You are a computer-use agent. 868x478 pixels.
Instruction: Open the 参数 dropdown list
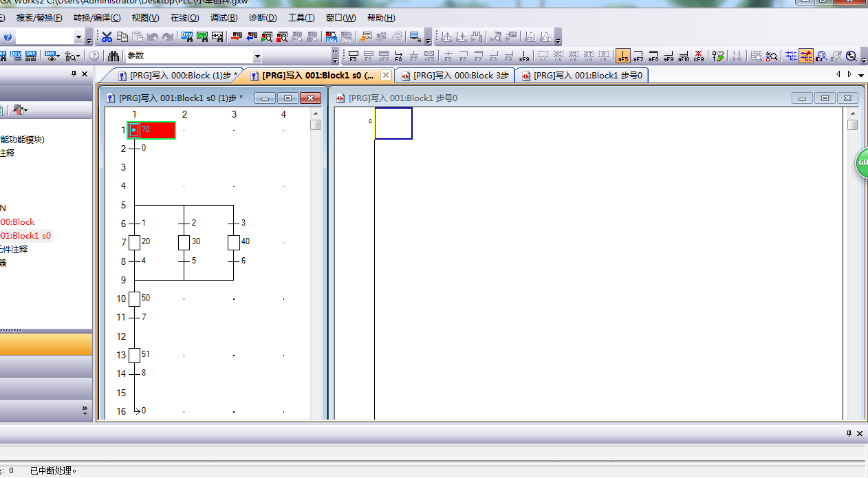pos(257,56)
